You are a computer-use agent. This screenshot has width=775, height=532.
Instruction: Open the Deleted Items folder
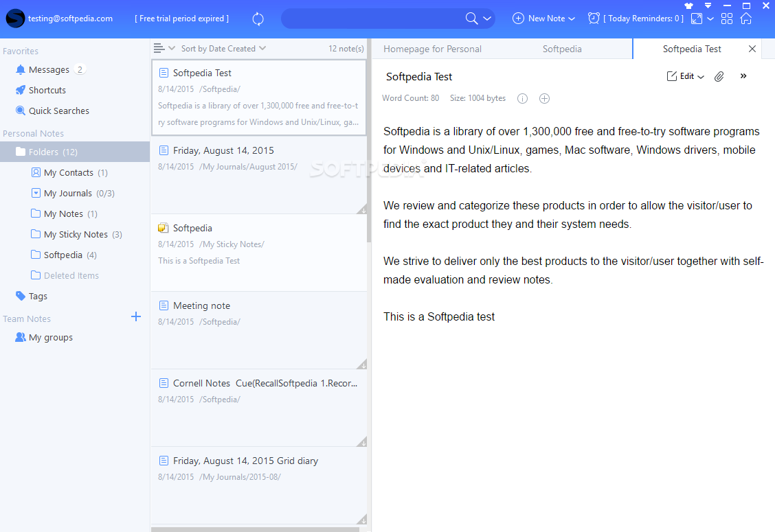click(x=65, y=276)
